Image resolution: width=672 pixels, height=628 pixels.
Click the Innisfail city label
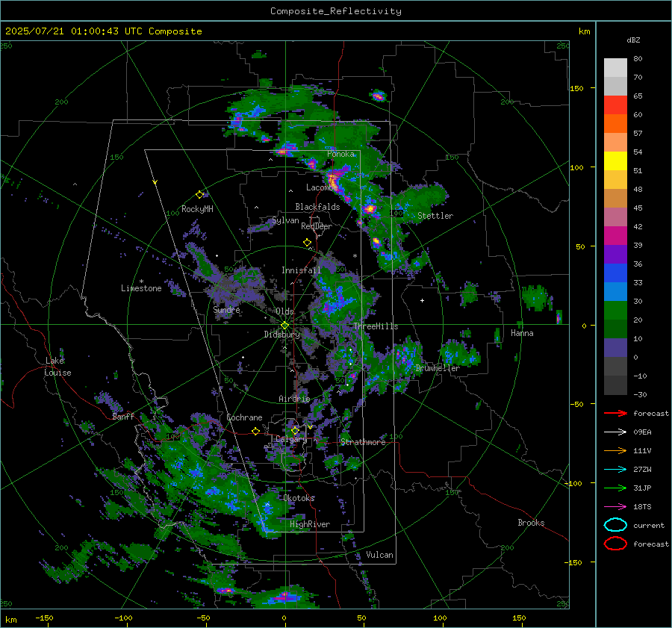click(x=301, y=270)
